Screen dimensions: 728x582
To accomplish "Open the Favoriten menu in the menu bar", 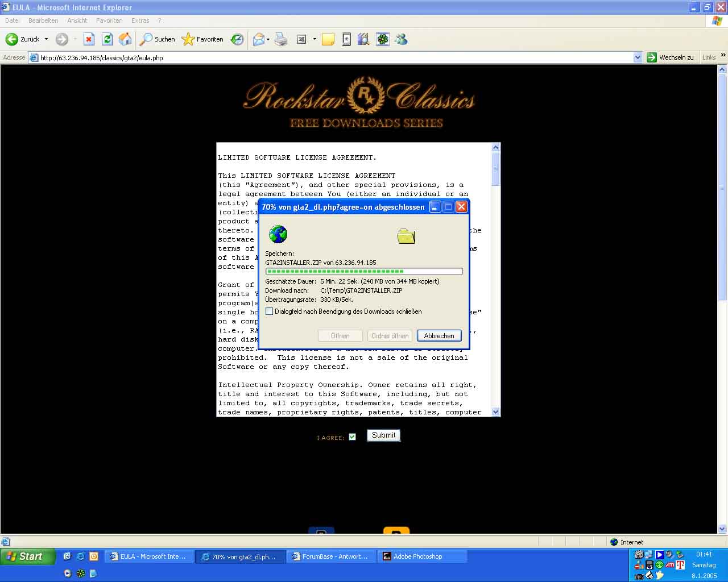I will pos(109,20).
